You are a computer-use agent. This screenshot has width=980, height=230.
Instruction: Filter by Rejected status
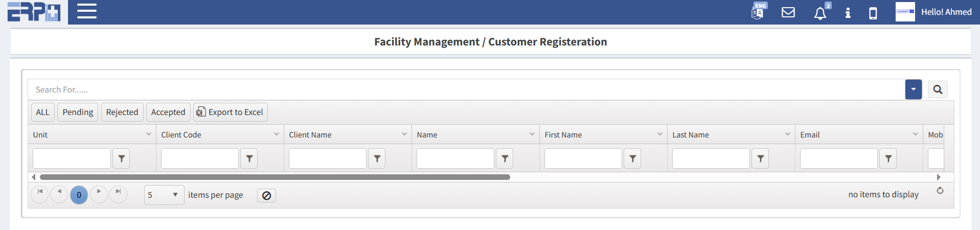tap(122, 112)
